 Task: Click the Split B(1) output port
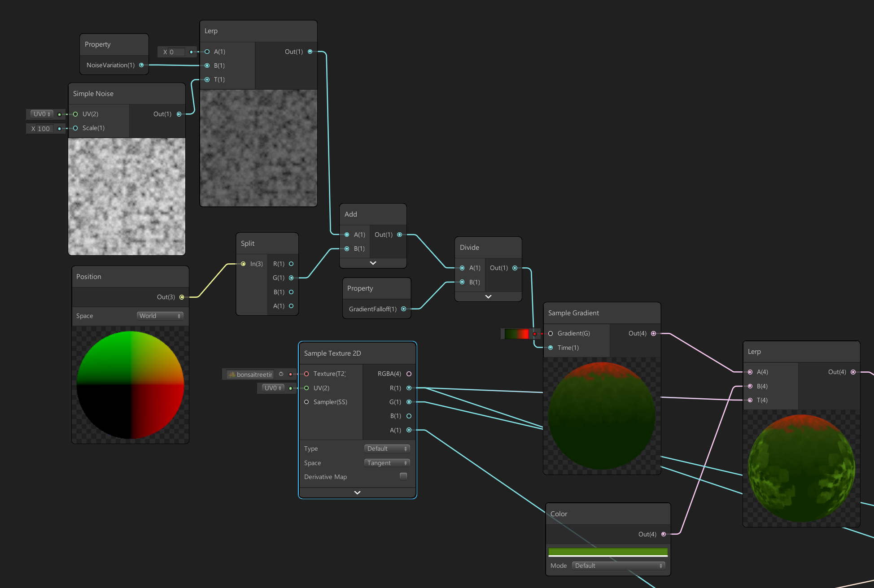tap(291, 292)
